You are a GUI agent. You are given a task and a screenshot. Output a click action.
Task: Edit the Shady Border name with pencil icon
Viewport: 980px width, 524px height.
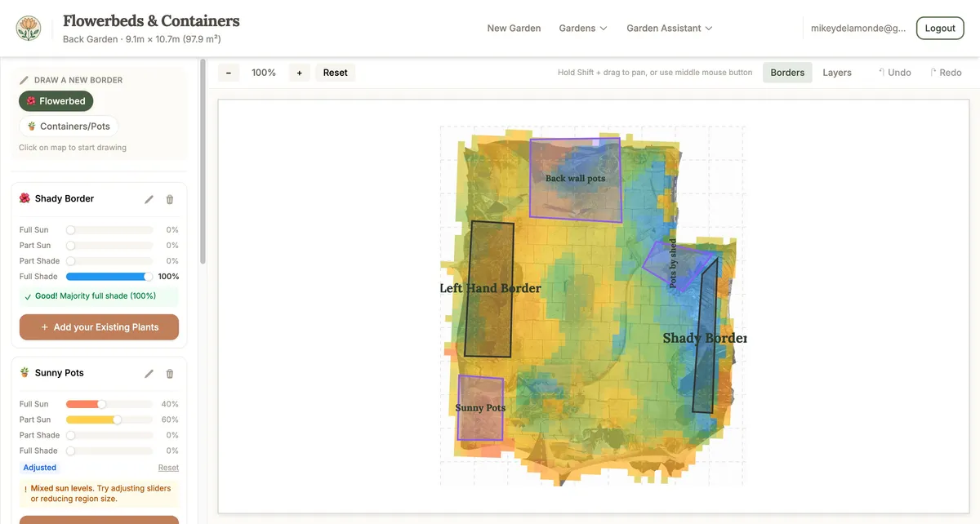[x=149, y=198]
